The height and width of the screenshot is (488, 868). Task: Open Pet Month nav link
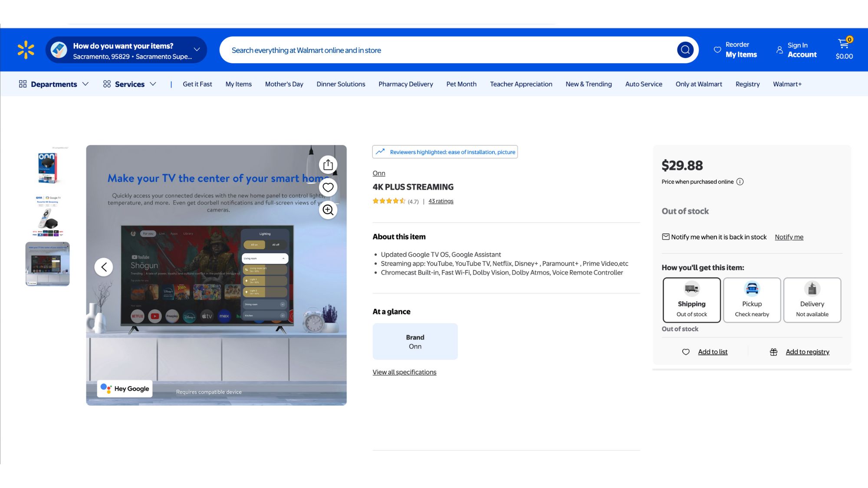click(461, 84)
